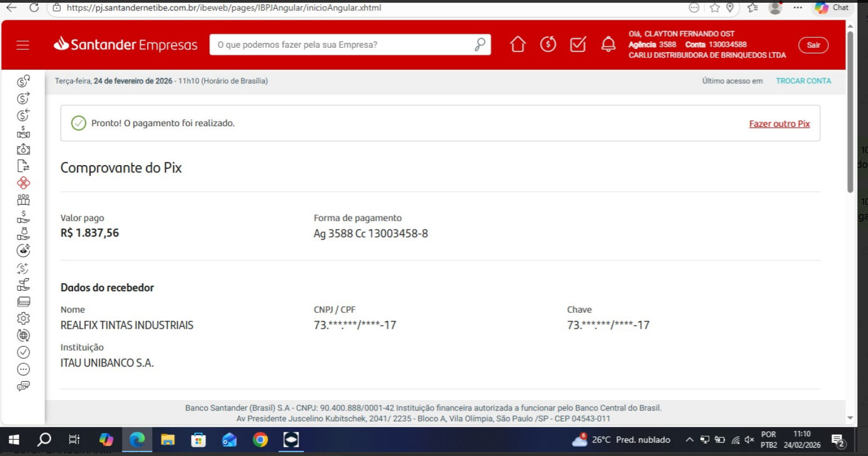Click the credit card sidebar icon
868x456 pixels.
click(23, 301)
